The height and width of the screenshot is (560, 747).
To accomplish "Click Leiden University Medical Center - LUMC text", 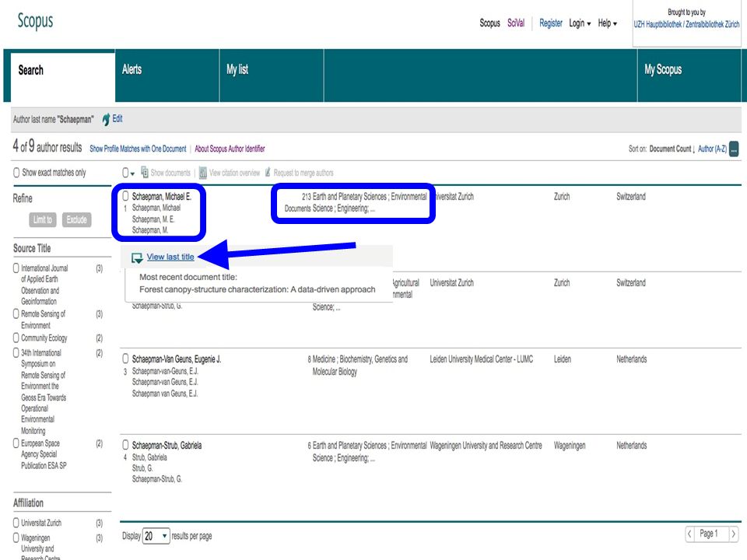I will (x=481, y=359).
